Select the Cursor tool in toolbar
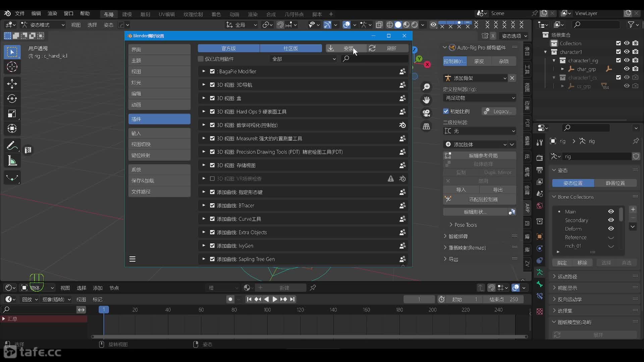The width and height of the screenshot is (644, 362). (x=12, y=67)
